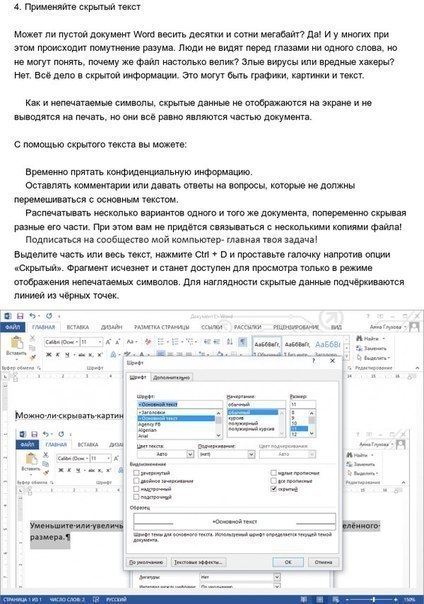Click the Sort А-Я icon in the top ribbon

click(x=230, y=342)
